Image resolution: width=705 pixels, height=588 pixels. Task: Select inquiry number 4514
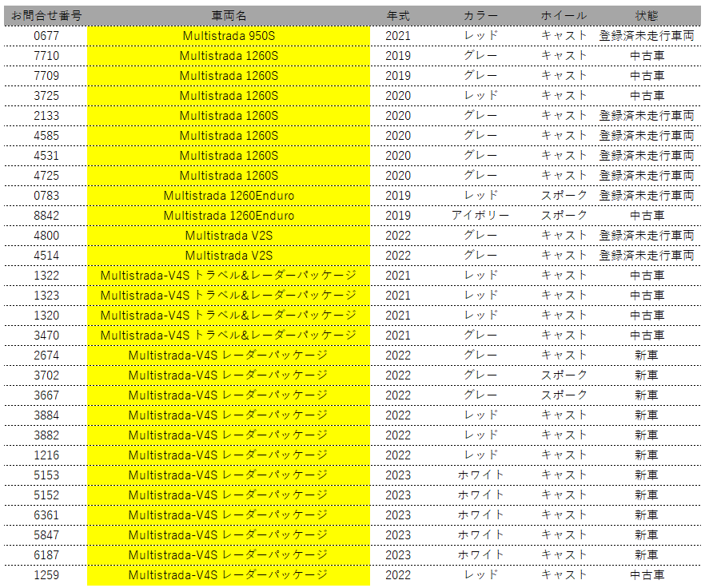pyautogui.click(x=46, y=256)
